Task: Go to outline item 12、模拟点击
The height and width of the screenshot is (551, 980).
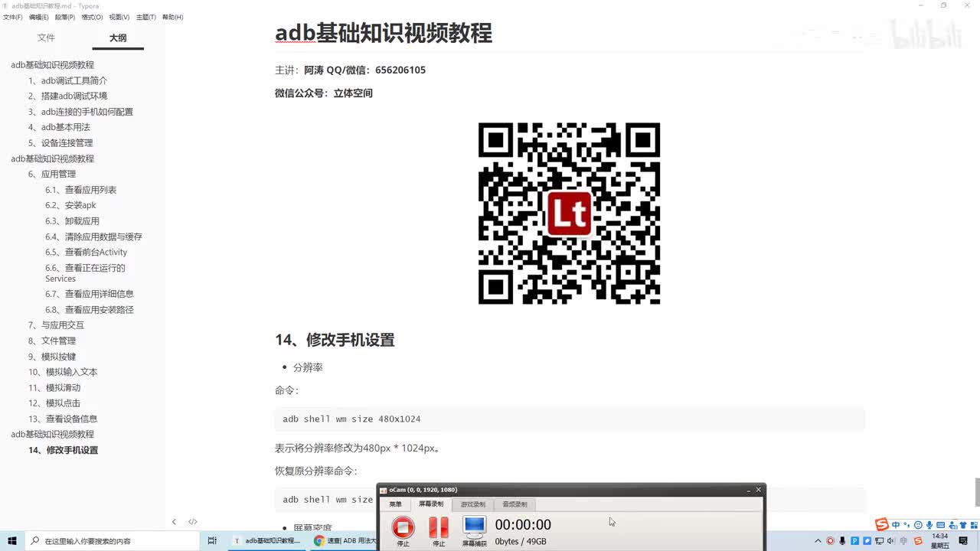Action: [x=54, y=403]
